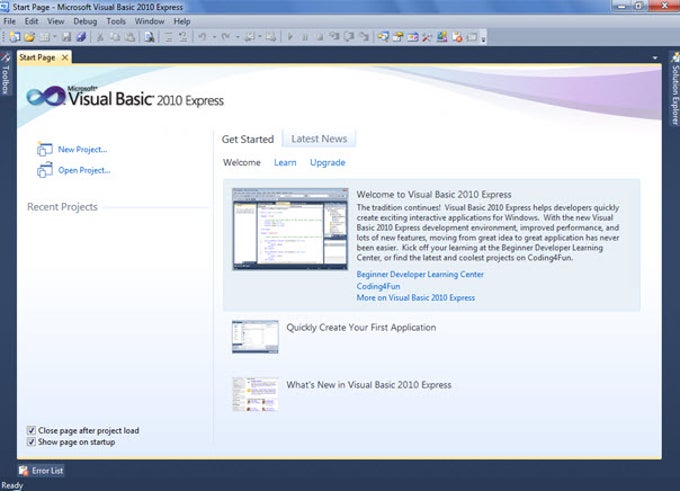Viewport: 680px width, 491px height.
Task: Expand the Undo history dropdown arrow
Action: click(x=214, y=37)
